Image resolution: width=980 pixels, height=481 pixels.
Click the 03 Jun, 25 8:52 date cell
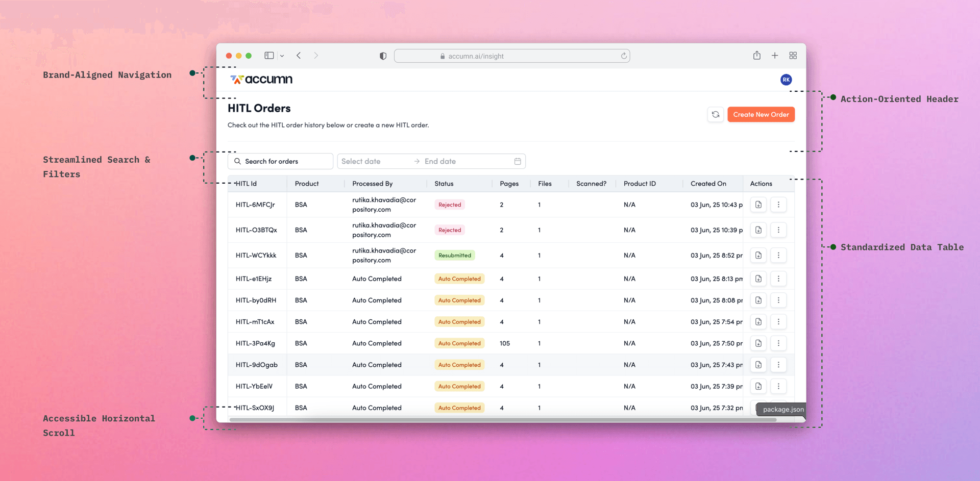tap(717, 255)
